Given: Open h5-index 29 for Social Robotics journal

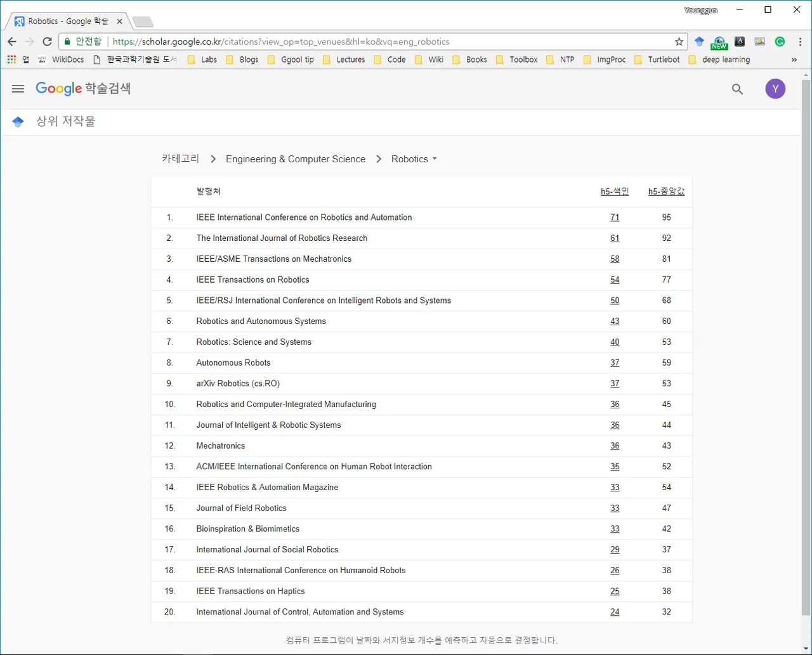Looking at the screenshot, I should pos(615,550).
